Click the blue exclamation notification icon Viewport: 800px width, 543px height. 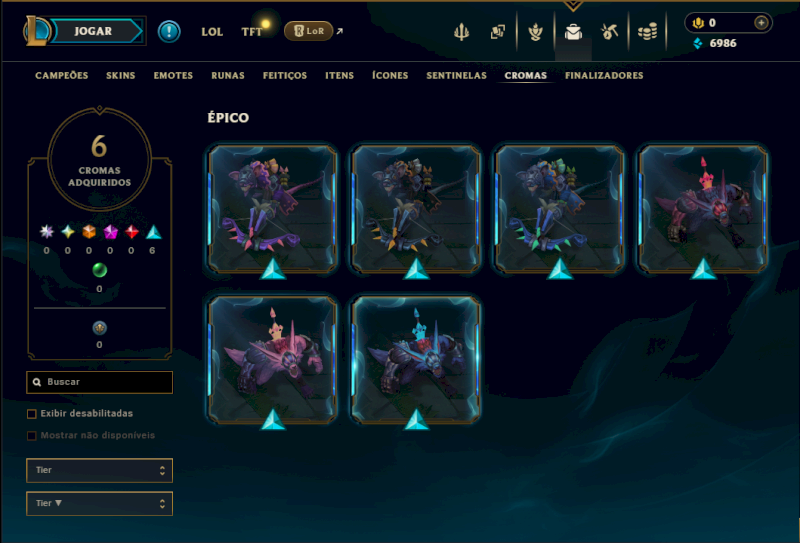pos(169,31)
